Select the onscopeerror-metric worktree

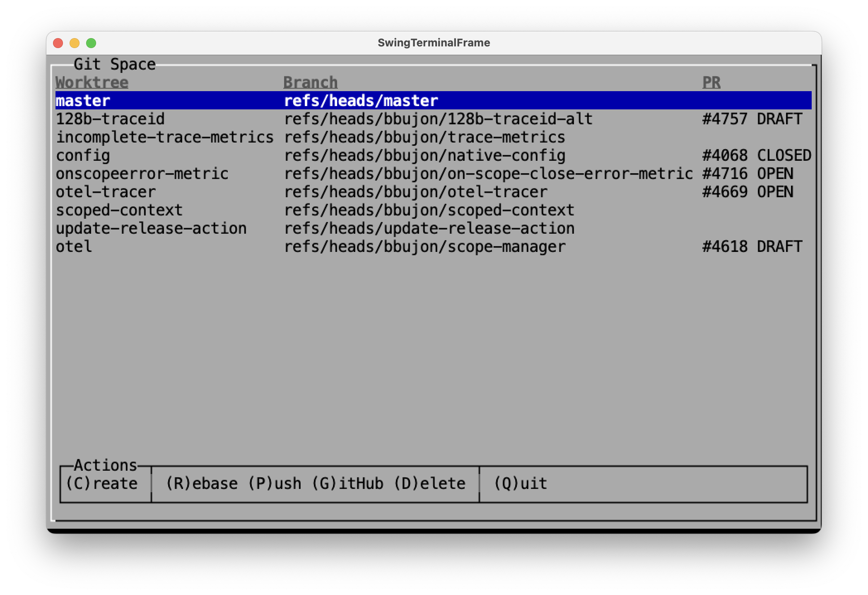point(142,174)
